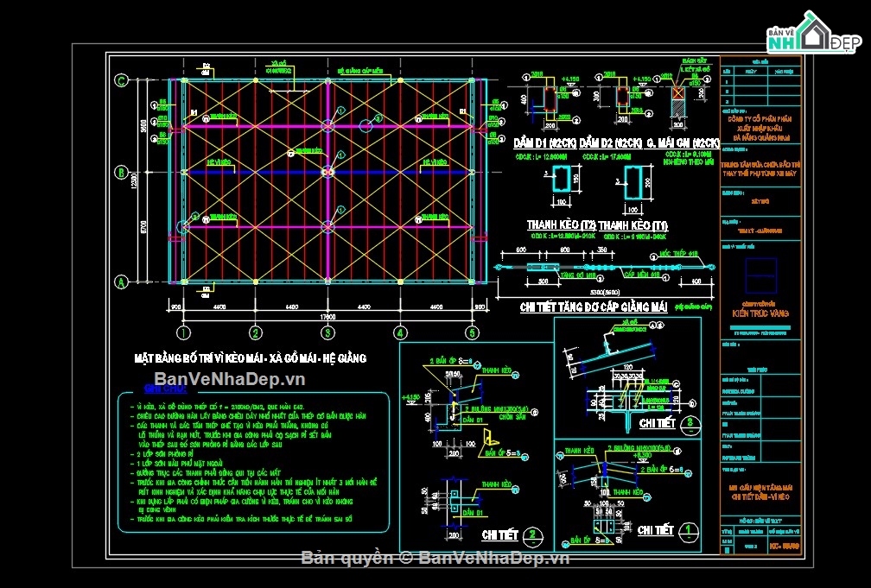Screen dimensions: 871x588
Task: Click the blue key-plan rectangle in title block
Action: (761, 275)
